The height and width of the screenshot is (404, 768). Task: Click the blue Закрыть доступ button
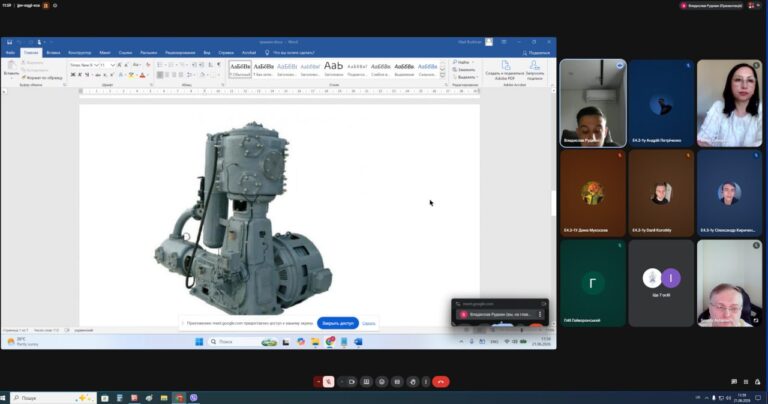click(338, 323)
